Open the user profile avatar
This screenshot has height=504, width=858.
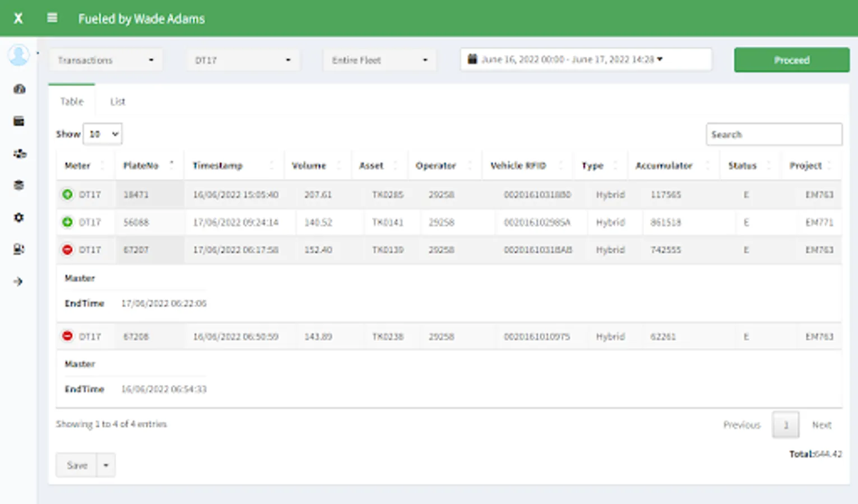[18, 55]
